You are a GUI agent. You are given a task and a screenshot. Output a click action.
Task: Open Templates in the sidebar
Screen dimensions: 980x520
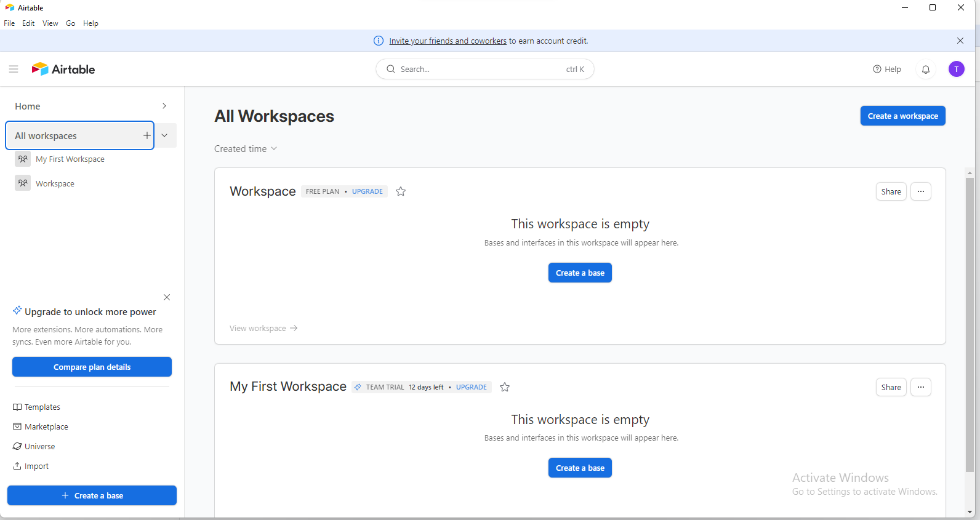[37, 407]
